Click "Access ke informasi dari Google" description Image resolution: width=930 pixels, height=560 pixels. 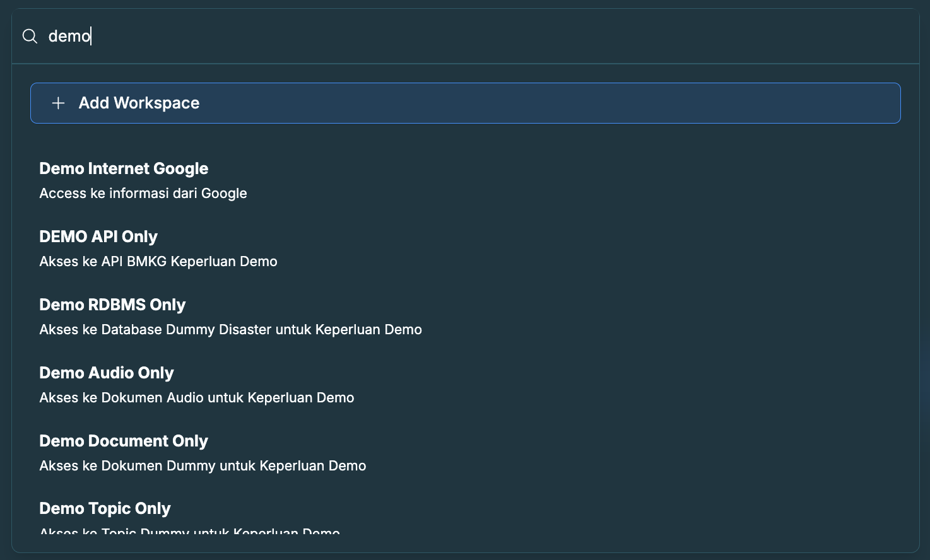tap(143, 194)
